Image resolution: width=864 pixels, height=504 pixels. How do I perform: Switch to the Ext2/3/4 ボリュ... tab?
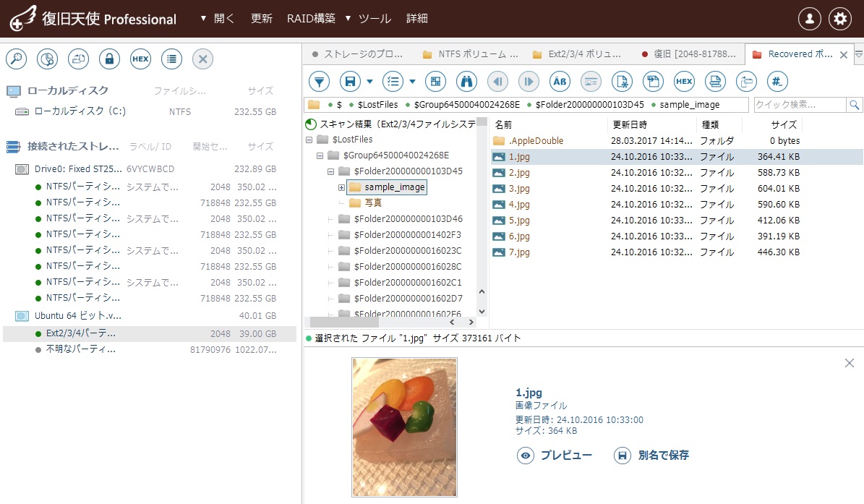(577, 54)
